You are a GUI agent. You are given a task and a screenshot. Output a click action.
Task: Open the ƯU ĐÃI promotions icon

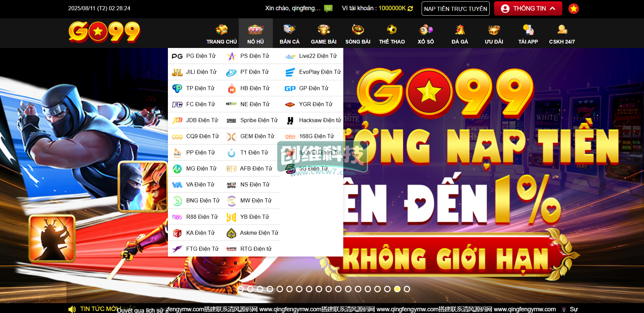pyautogui.click(x=494, y=30)
